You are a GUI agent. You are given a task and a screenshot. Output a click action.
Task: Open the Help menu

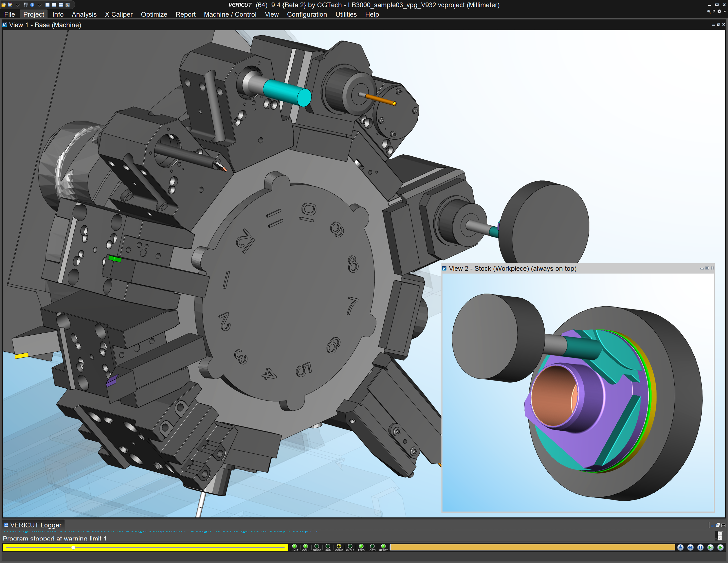coord(372,14)
